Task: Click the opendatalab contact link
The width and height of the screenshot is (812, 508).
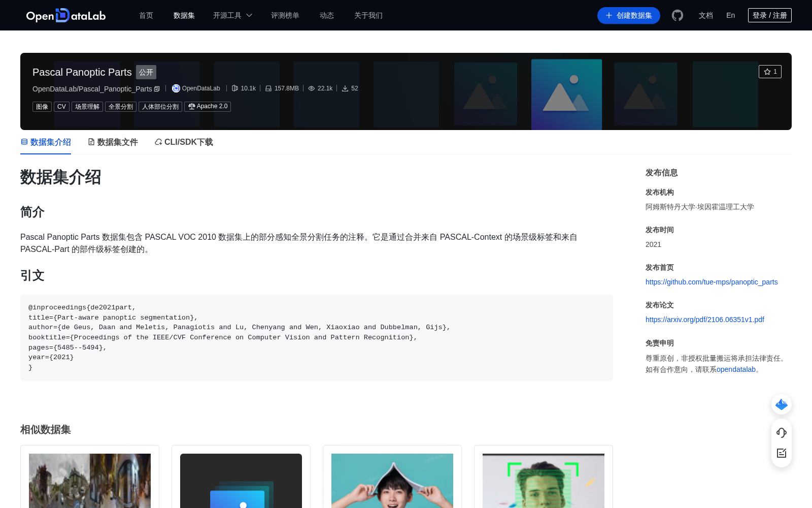Action: 736,369
